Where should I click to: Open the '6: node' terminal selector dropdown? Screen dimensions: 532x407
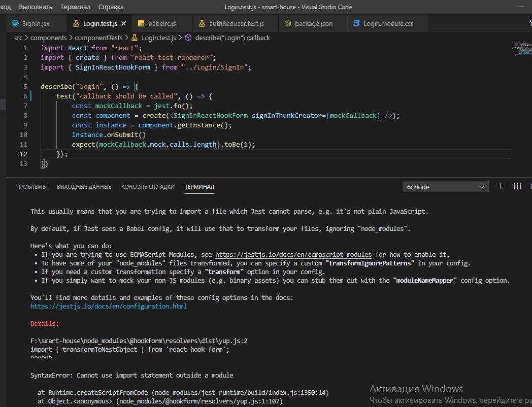pos(446,187)
